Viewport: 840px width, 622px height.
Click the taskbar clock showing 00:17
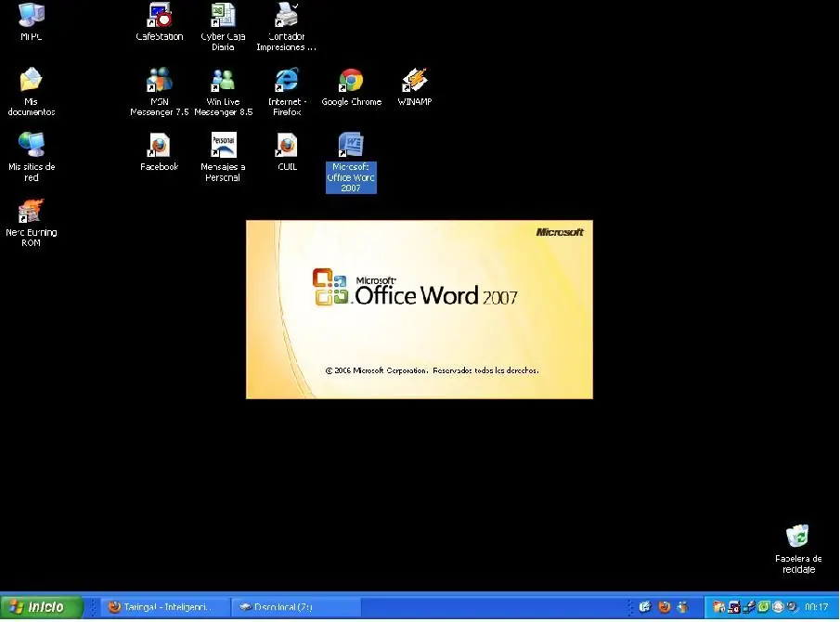[x=817, y=607]
